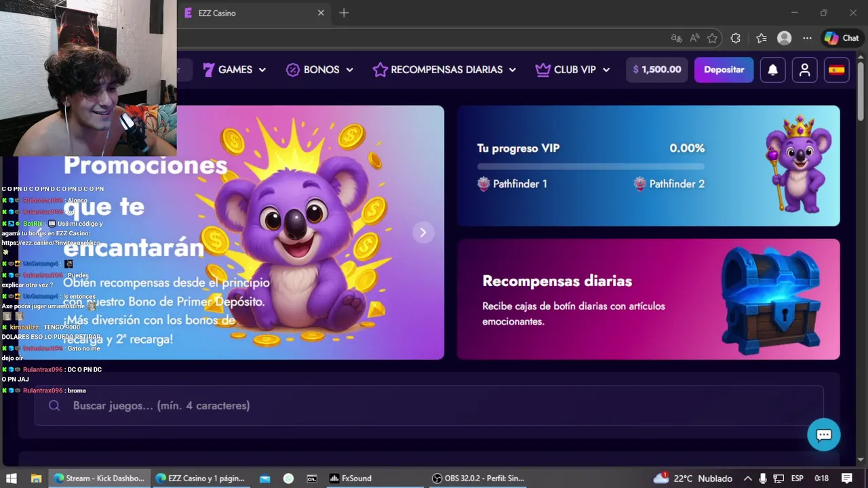Switch to OBS 32.0.2 in taskbar
Image resolution: width=868 pixels, height=488 pixels.
(x=479, y=478)
